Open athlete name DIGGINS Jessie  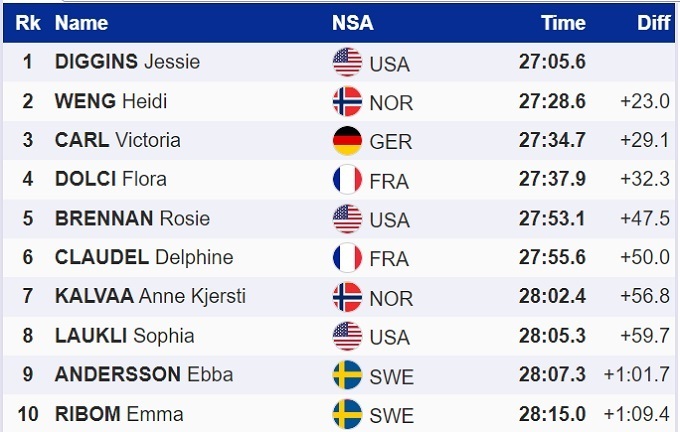click(x=127, y=62)
